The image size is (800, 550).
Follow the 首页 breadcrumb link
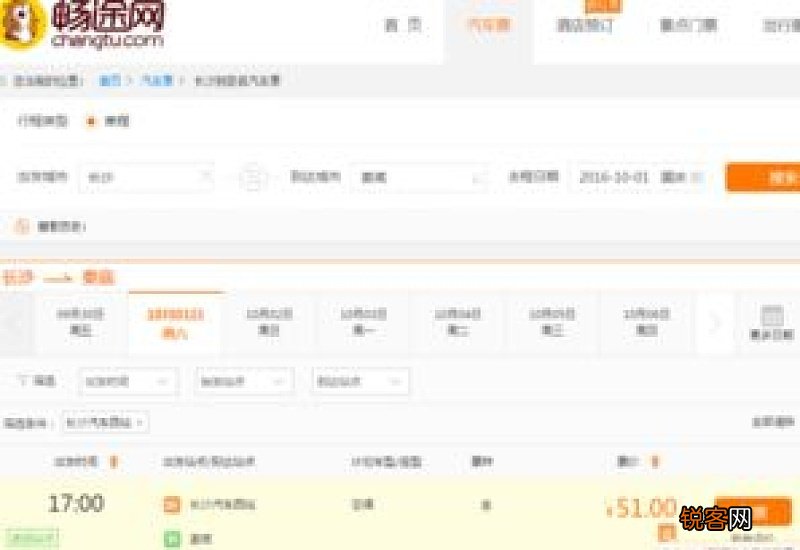[110, 81]
